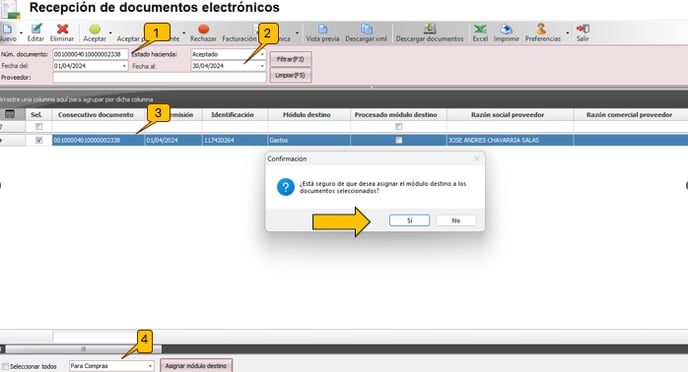Confirm by clicking the Sí button
Viewport: 688px width, 372px height.
[x=409, y=221]
